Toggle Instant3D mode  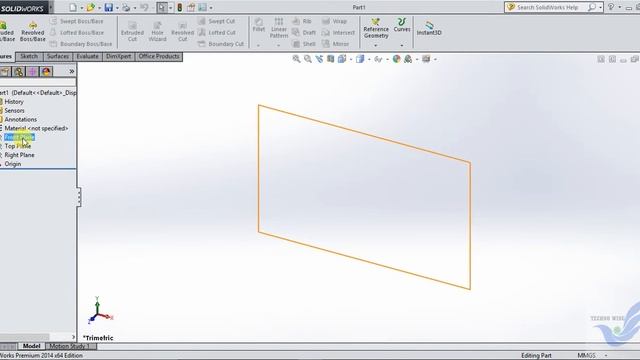(429, 29)
